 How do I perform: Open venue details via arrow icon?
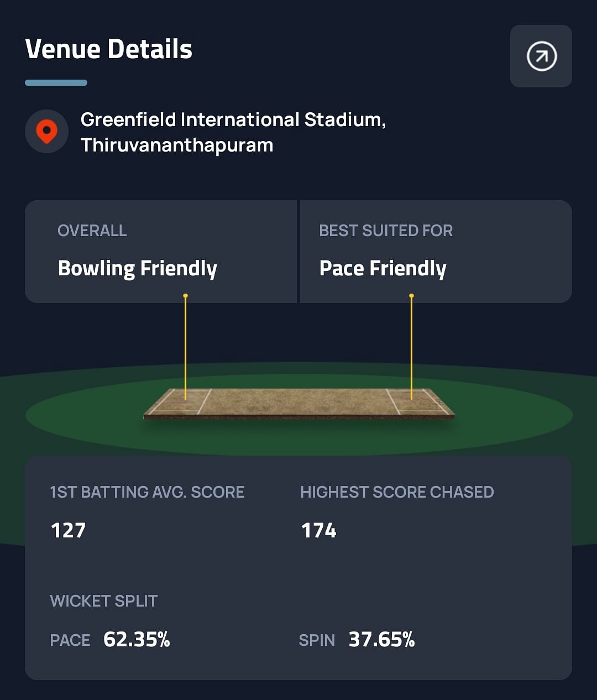point(541,56)
